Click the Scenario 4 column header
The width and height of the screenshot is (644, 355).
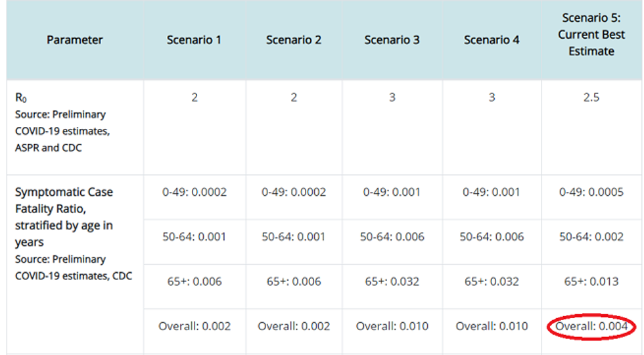tap(492, 40)
